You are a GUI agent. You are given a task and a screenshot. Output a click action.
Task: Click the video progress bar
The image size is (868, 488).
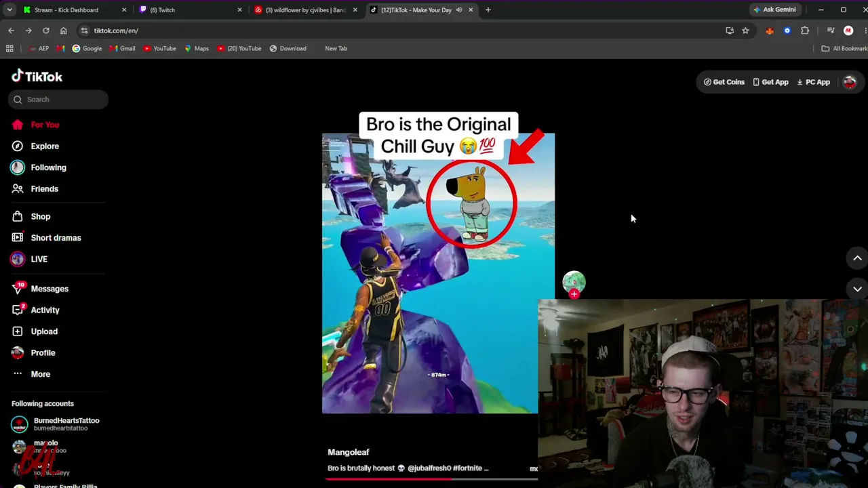tap(431, 479)
